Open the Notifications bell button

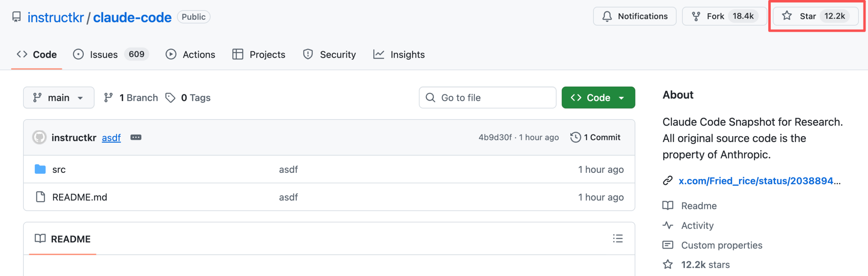[634, 16]
